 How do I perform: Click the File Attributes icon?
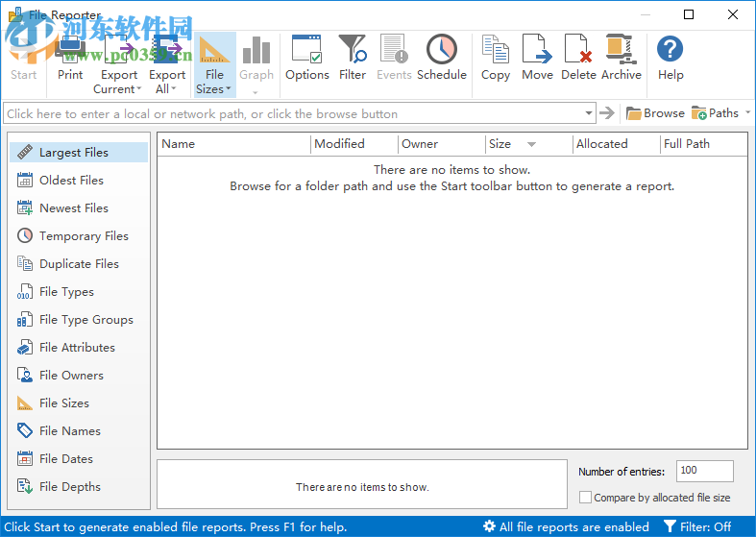point(25,348)
